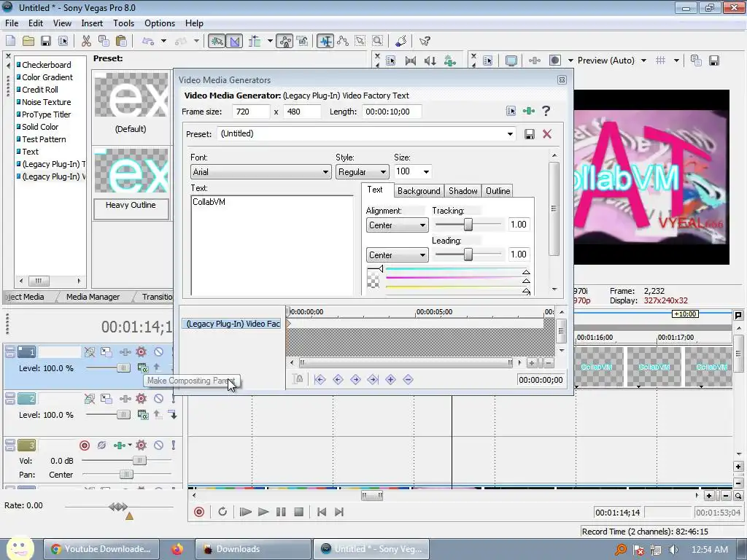Screen dimensions: 747x560
Task: Select the Normal Edit tool
Action: (326, 41)
